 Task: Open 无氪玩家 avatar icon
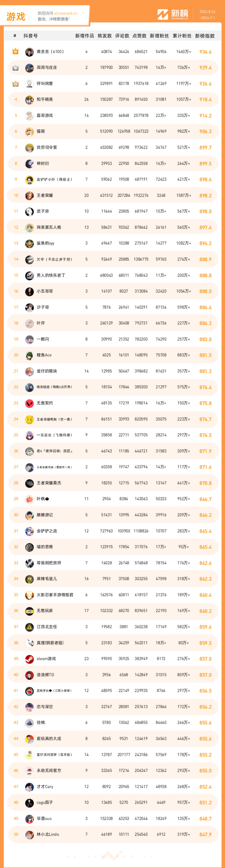[29, 611]
